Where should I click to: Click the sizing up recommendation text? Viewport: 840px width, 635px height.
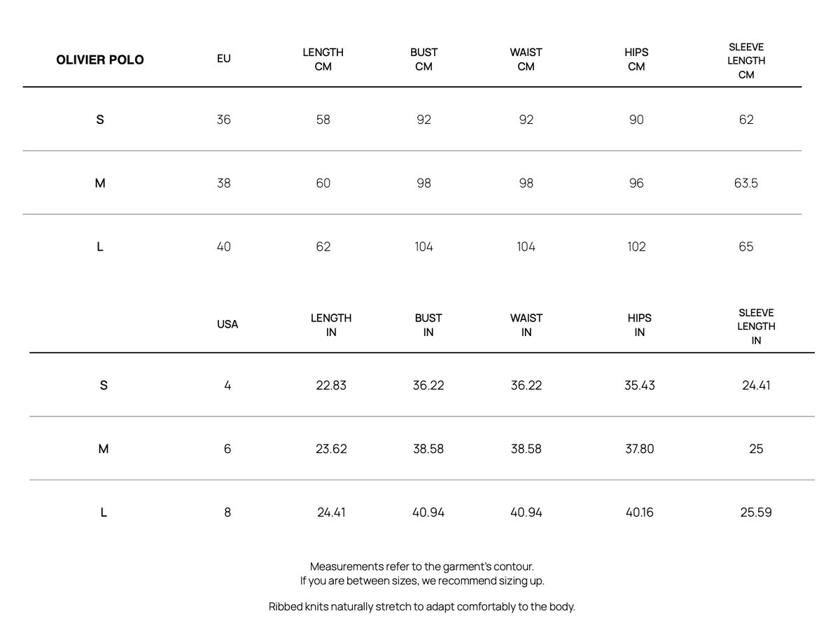[x=422, y=581]
